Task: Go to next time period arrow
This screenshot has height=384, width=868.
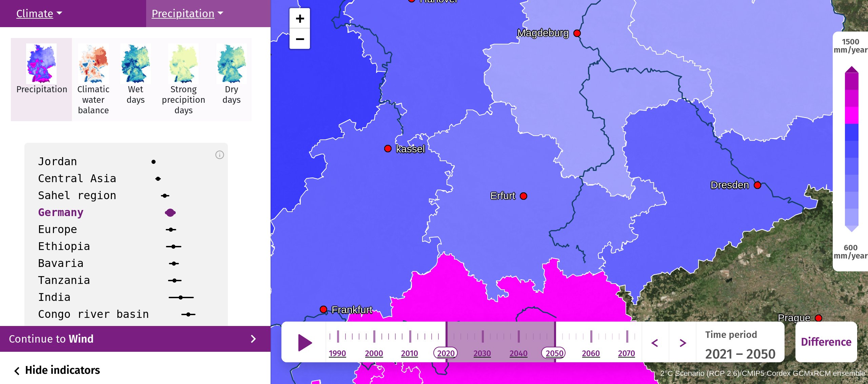Action: click(x=683, y=343)
